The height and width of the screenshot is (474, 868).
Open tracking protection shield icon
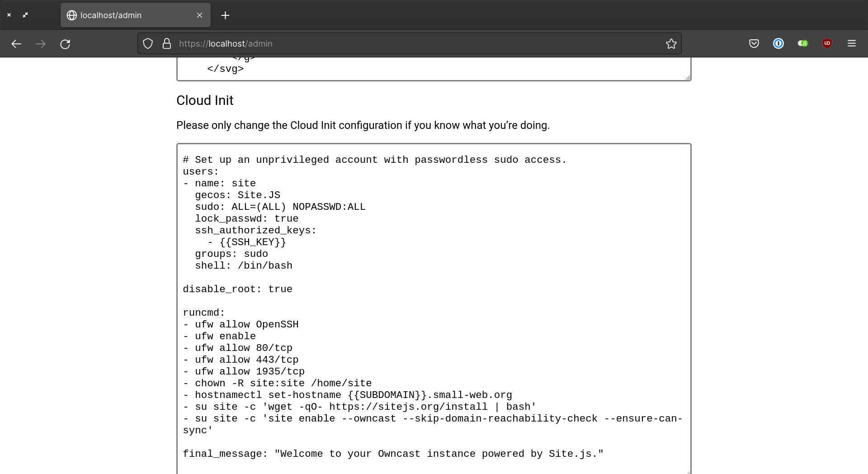pos(148,43)
